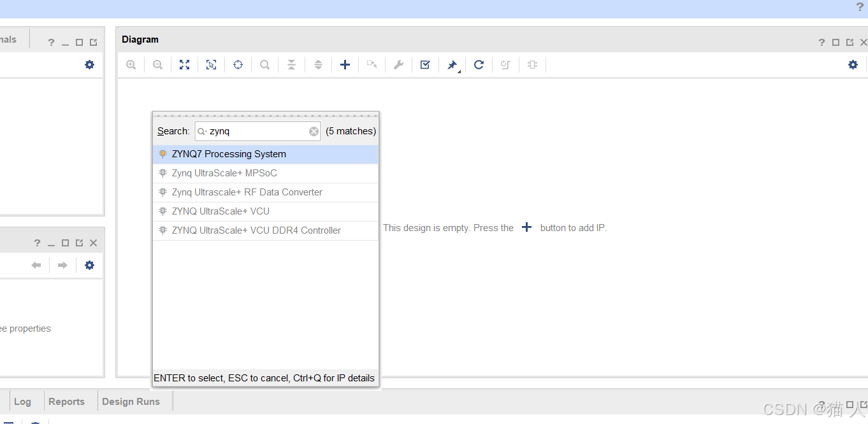Click the crosshair fit-selection icon

[x=238, y=64]
